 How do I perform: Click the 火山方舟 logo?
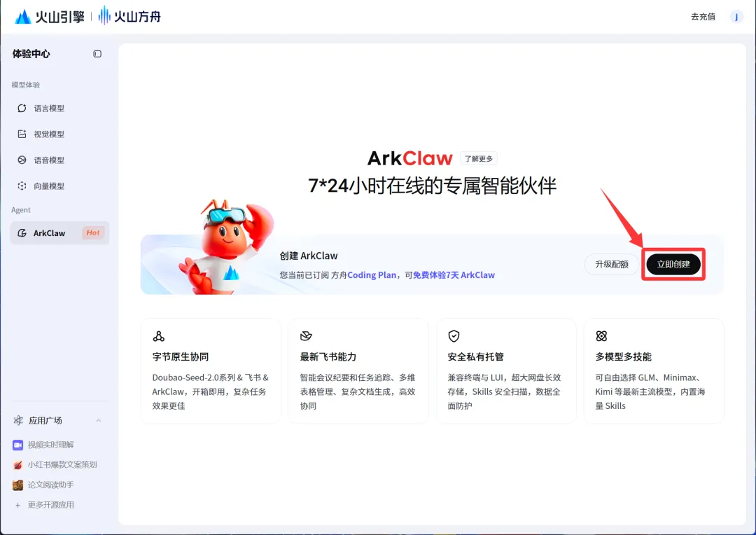tap(129, 16)
